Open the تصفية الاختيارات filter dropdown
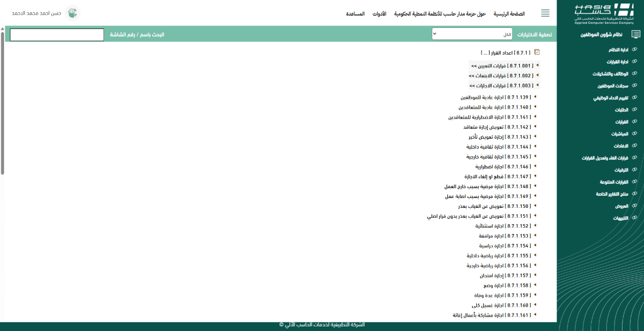 coord(472,35)
